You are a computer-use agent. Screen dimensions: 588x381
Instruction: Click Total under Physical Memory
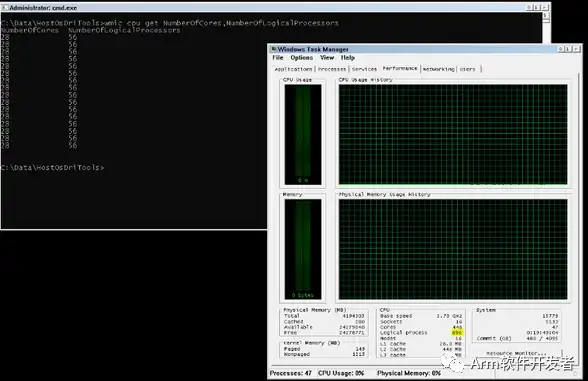[x=324, y=316]
